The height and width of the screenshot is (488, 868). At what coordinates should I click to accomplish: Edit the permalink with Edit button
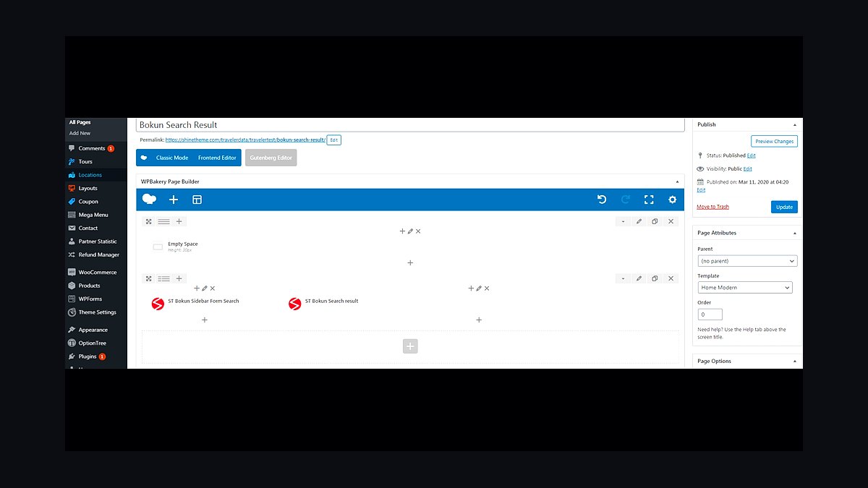333,140
